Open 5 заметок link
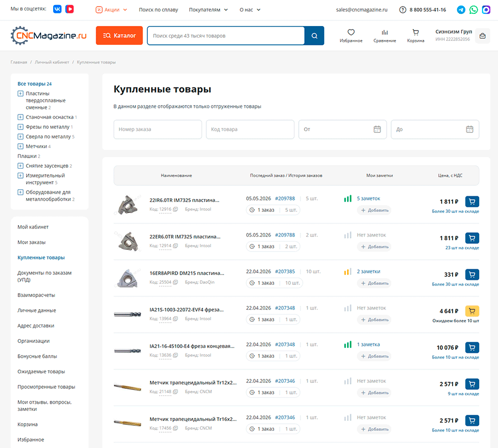The image size is (498, 448). pyautogui.click(x=369, y=199)
